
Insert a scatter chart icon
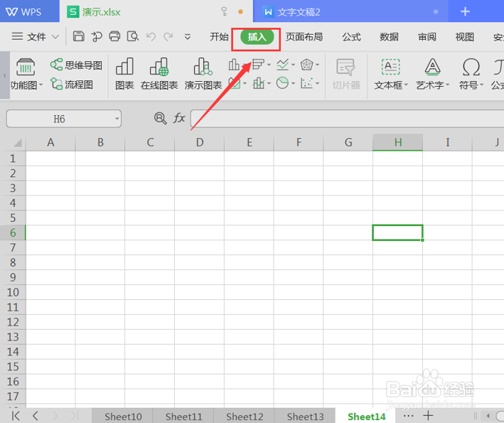point(306,83)
